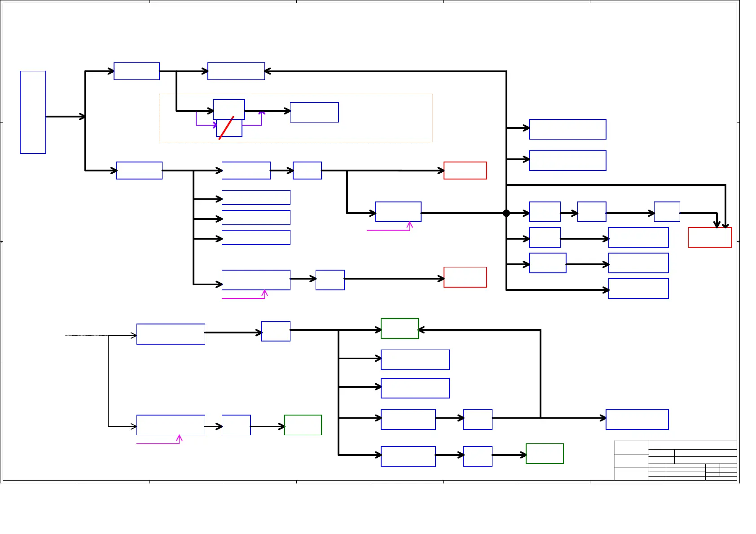Click the magenta arrow below the box feeding the junction
756x534 pixels.
[390, 226]
